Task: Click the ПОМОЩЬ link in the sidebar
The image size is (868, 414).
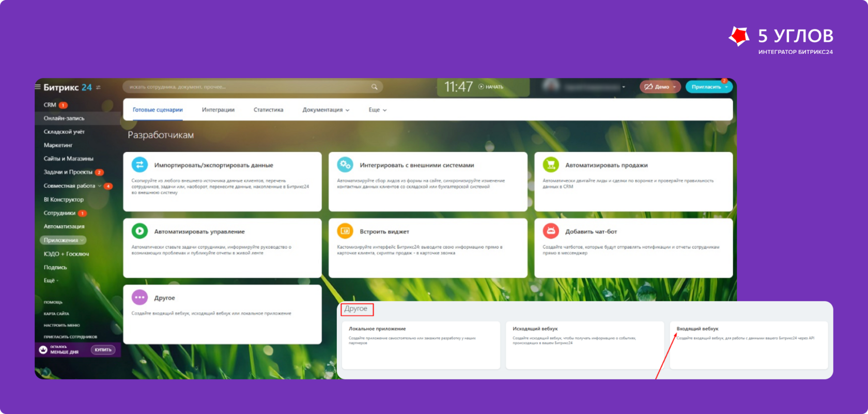Action: pos(53,302)
